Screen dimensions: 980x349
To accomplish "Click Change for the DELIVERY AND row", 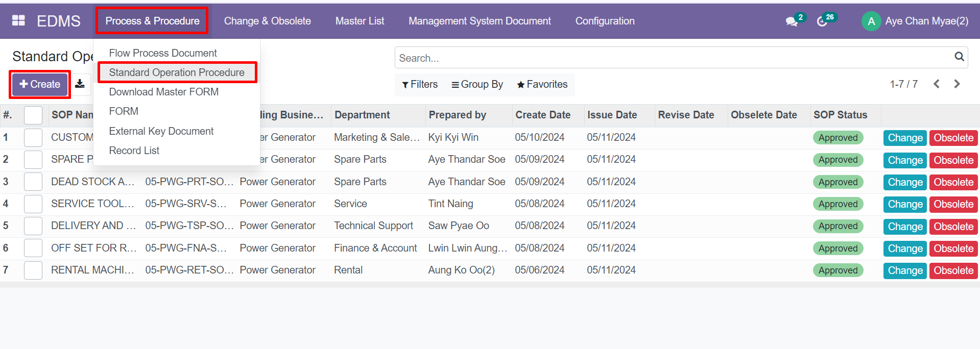I will click(x=905, y=227).
